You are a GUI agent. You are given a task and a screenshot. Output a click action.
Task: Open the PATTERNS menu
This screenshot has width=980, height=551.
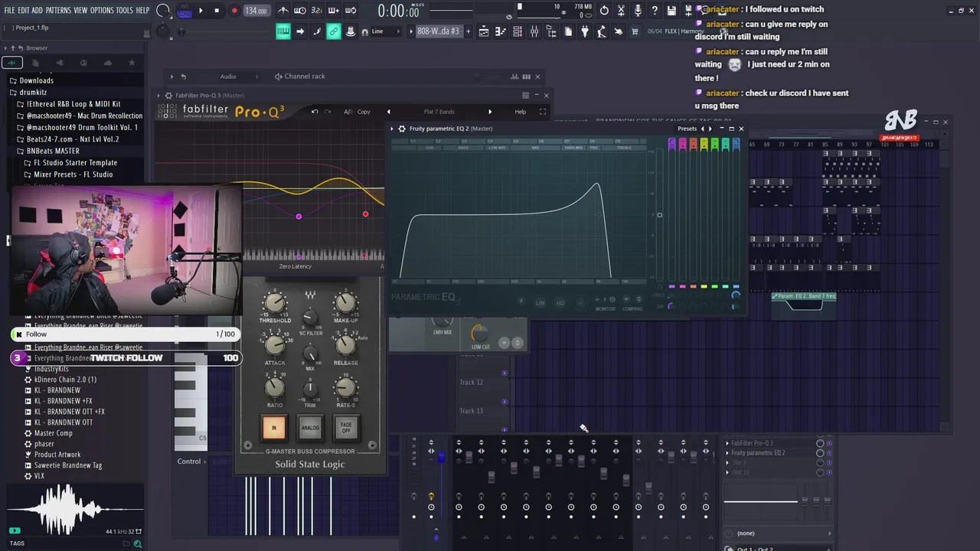click(x=58, y=11)
